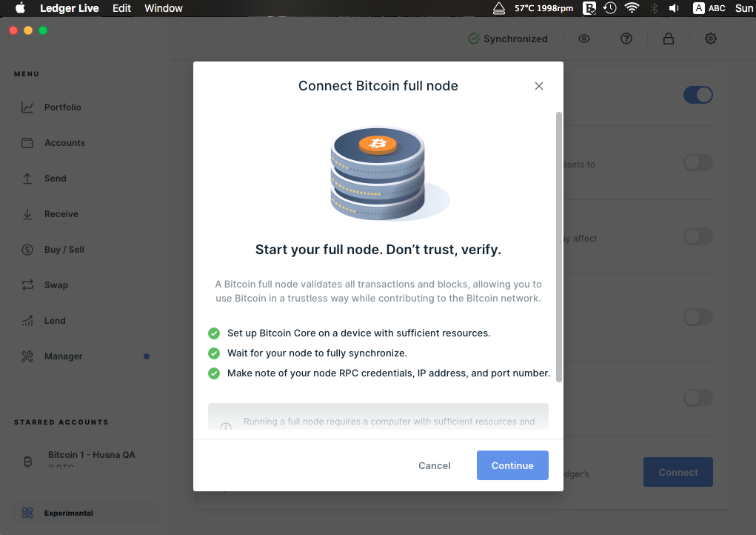Open the Window menu
756x535 pixels.
164,8
